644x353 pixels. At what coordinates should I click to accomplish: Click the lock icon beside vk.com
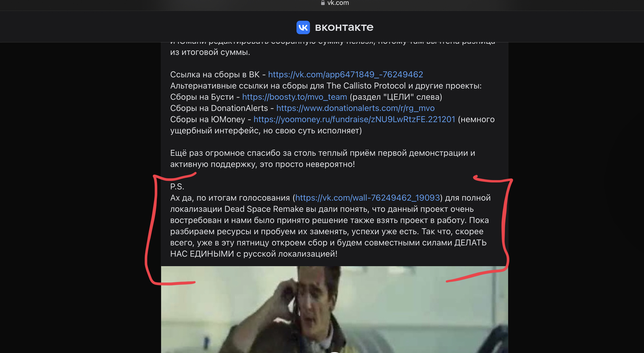pos(323,3)
